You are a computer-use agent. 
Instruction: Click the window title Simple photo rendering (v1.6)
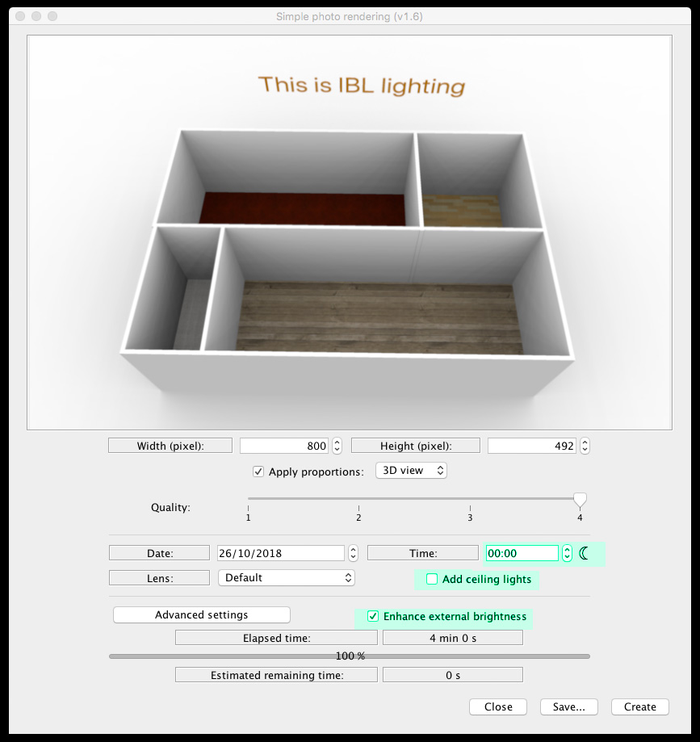click(x=350, y=17)
